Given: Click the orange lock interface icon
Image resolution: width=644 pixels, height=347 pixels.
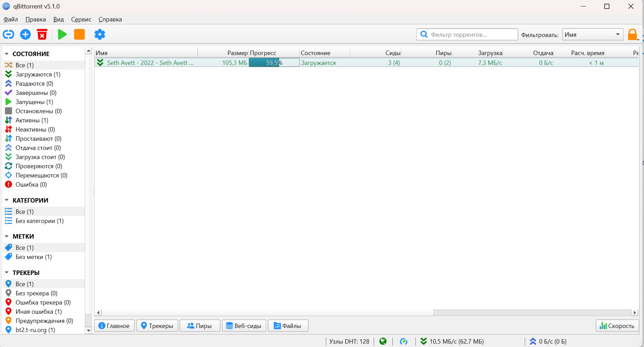Looking at the screenshot, I should [x=632, y=35].
